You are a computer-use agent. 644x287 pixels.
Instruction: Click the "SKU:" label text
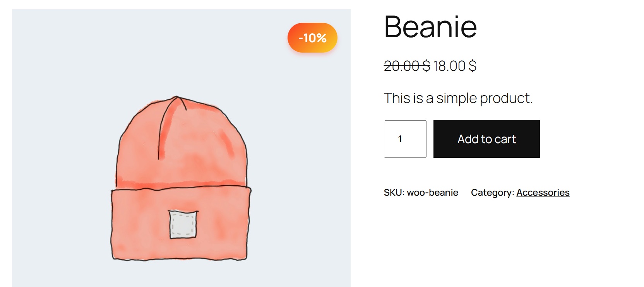[x=394, y=193]
